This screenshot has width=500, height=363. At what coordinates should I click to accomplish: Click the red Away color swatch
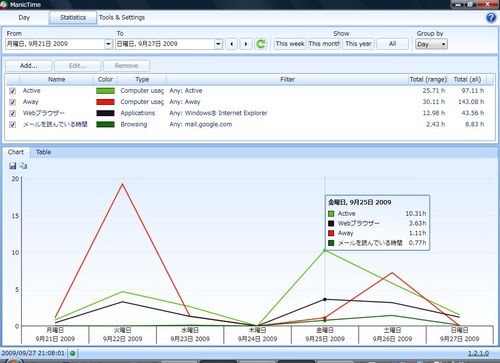(x=105, y=102)
